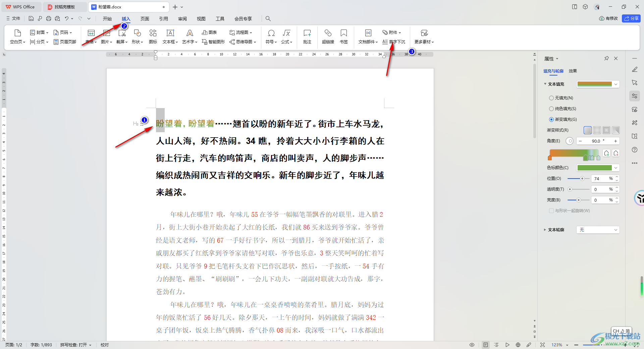
Task: Click the Share button
Action: click(631, 18)
